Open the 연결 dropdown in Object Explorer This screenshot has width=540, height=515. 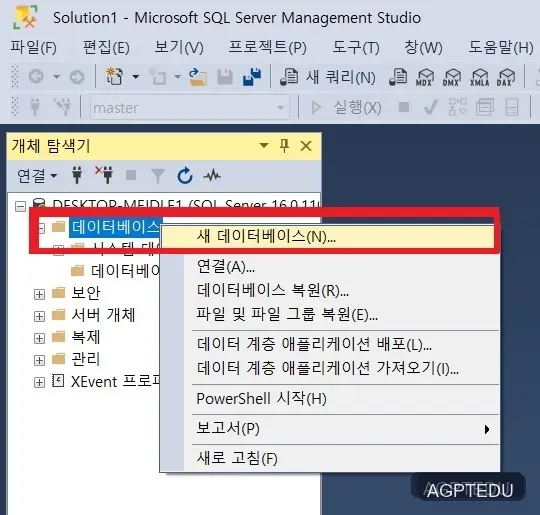pyautogui.click(x=37, y=176)
